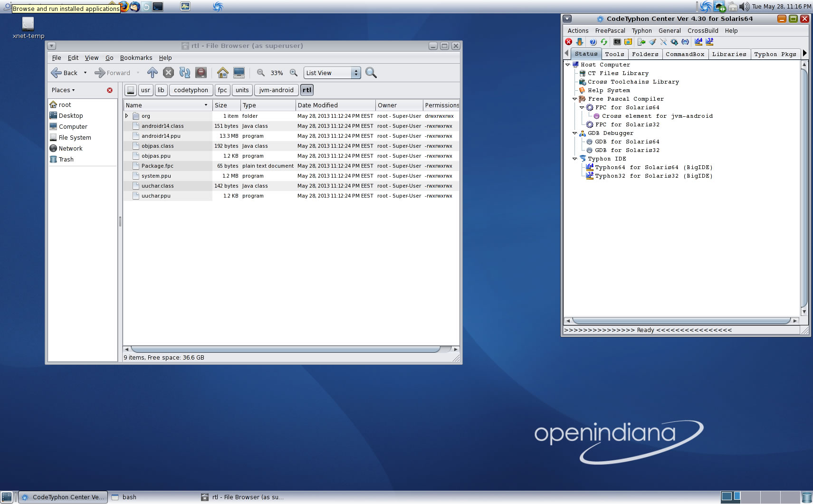The width and height of the screenshot is (813, 504).
Task: Open the List View mode dropdown
Action: pos(332,73)
